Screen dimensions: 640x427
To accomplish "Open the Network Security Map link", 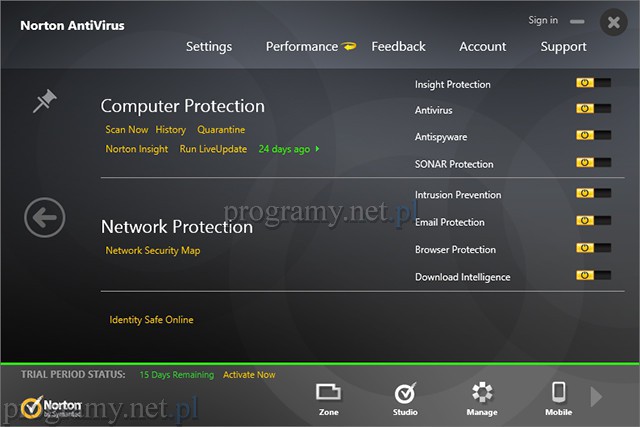I will click(x=153, y=251).
